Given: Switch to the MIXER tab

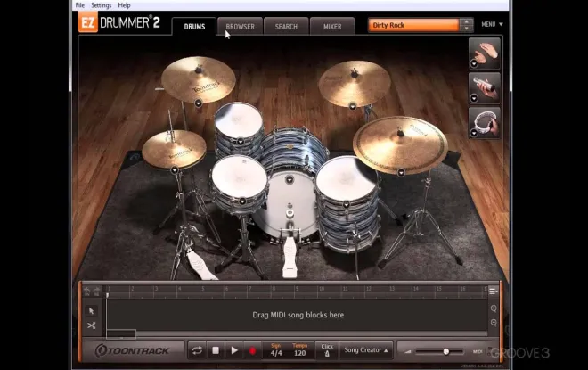Looking at the screenshot, I should (332, 26).
